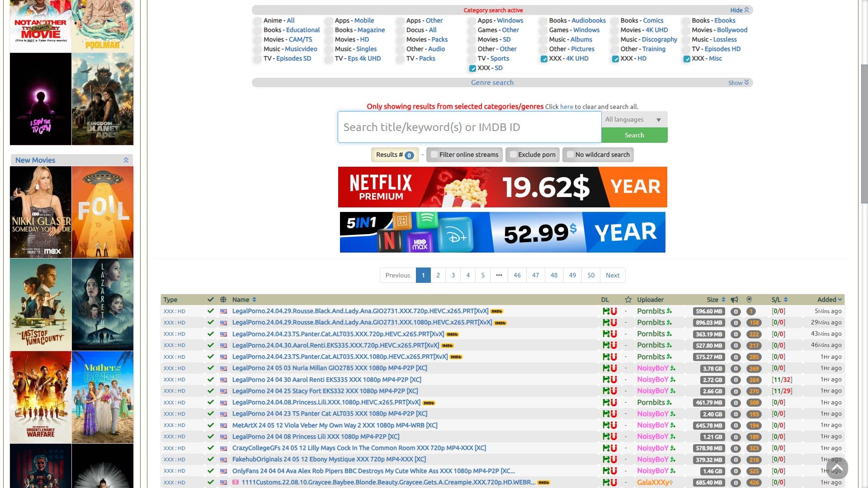Click the US flag icon on the first result
Image resolution: width=868 pixels, height=488 pixels.
click(223, 311)
